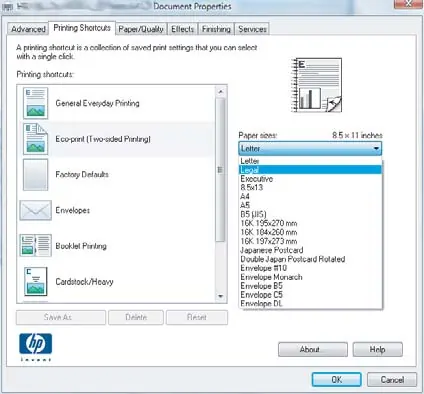Open the Advanced tab
The image size is (424, 394).
(x=28, y=29)
